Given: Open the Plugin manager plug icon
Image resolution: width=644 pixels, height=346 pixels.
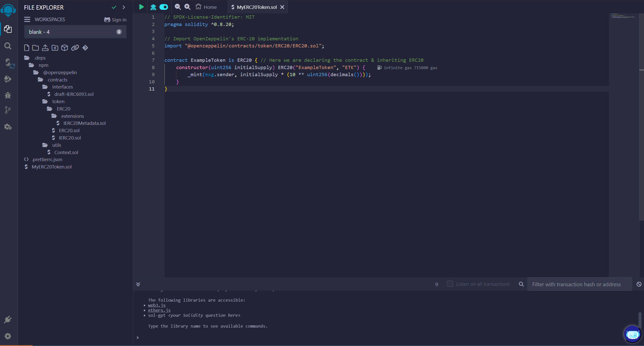Looking at the screenshot, I should coord(8,320).
